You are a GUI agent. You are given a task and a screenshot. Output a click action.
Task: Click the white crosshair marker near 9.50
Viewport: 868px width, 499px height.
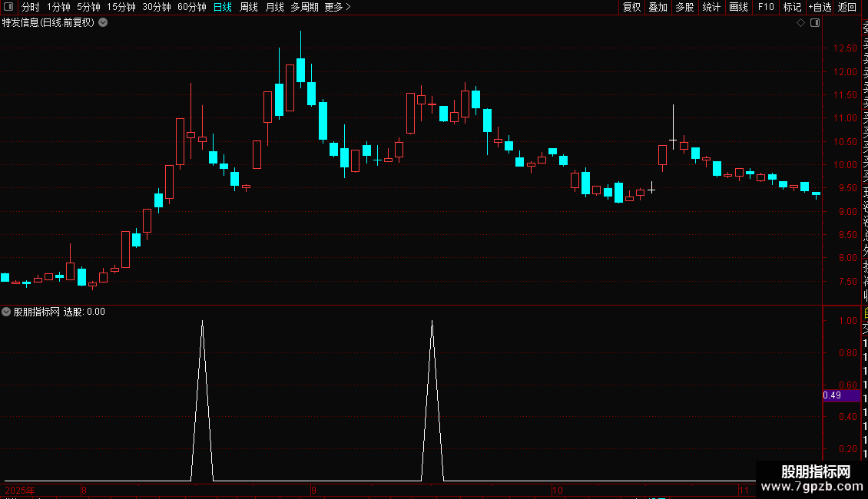[651, 189]
